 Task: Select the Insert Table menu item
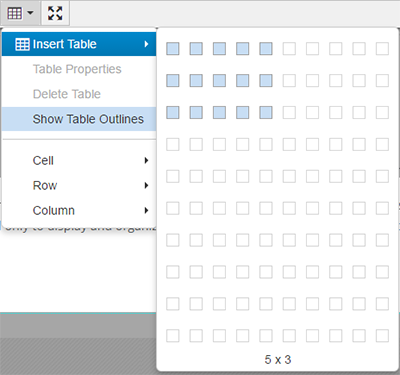click(79, 44)
